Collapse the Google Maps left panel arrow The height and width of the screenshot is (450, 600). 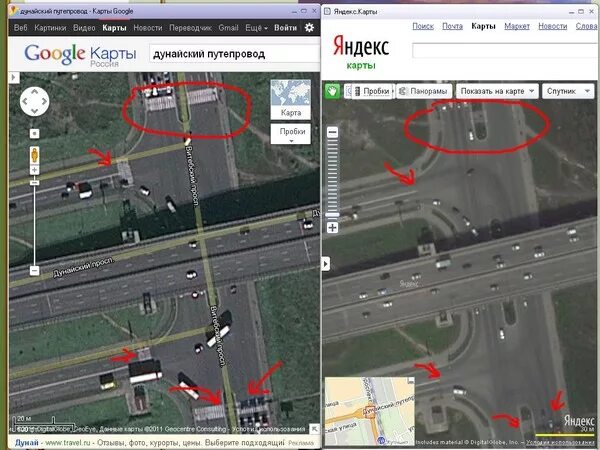click(x=13, y=78)
